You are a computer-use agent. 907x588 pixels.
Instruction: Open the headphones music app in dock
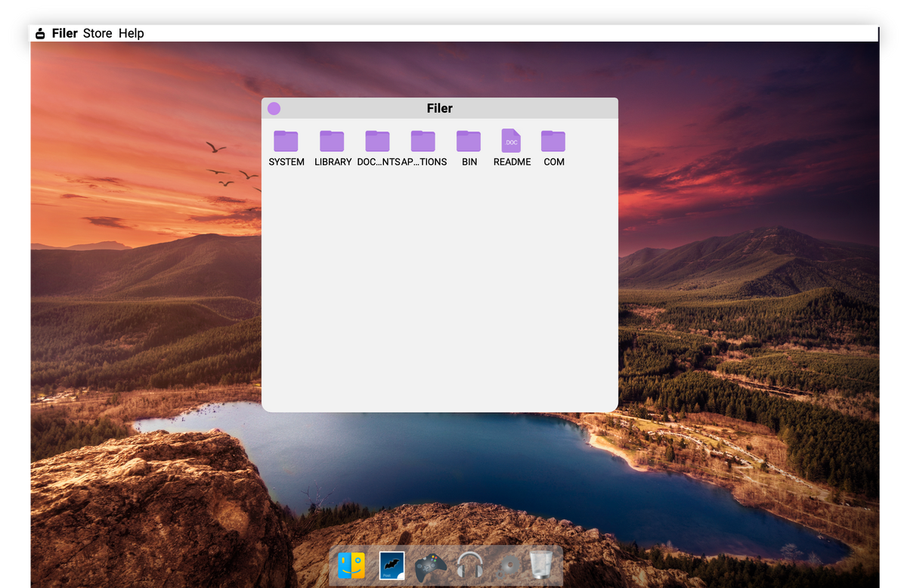[470, 565]
